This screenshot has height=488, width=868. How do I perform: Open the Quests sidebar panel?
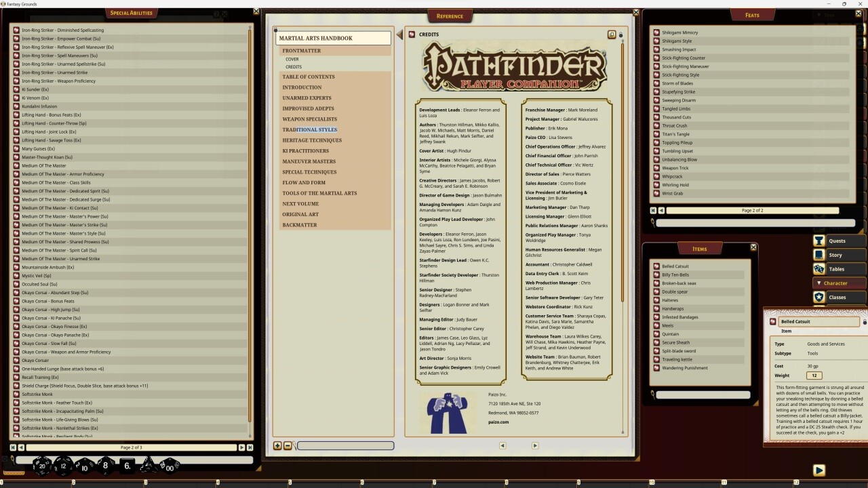coord(838,240)
